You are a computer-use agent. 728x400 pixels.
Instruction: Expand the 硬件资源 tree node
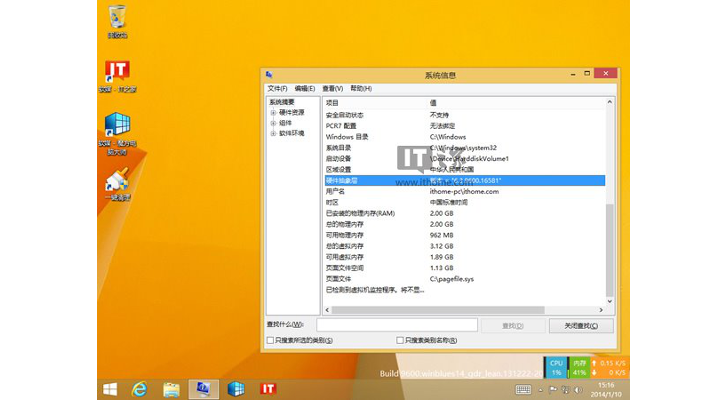pyautogui.click(x=273, y=112)
